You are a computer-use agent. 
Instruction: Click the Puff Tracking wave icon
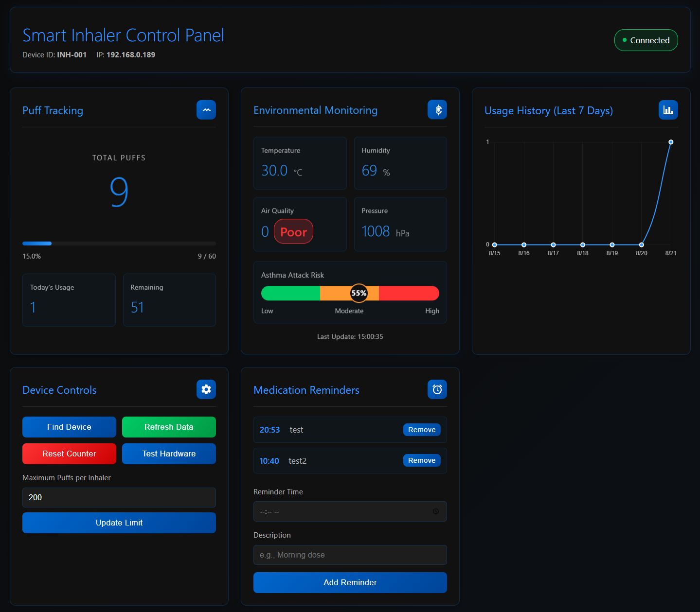click(x=206, y=110)
